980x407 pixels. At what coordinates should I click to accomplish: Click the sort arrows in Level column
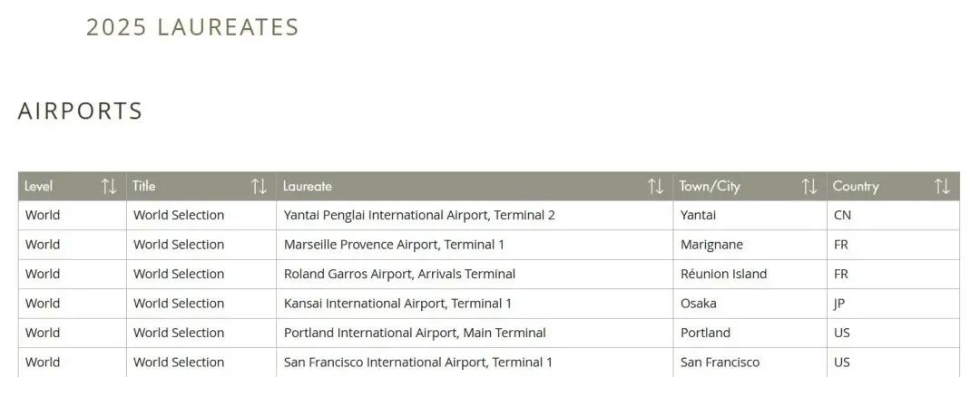(109, 187)
